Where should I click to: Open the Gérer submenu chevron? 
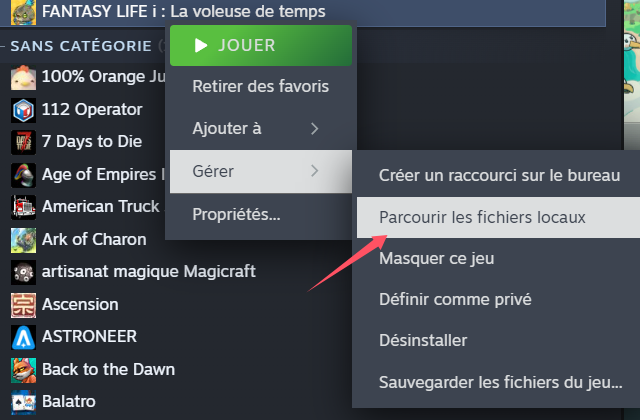pos(314,171)
